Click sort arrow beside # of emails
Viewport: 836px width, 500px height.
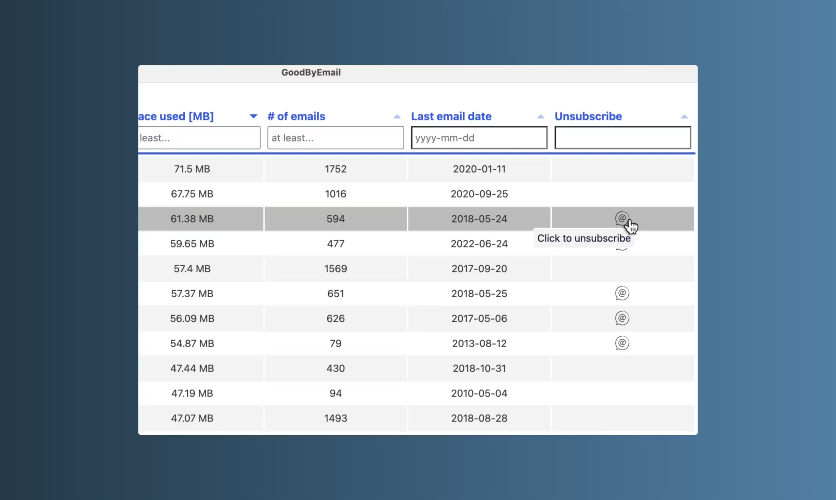pyautogui.click(x=397, y=117)
